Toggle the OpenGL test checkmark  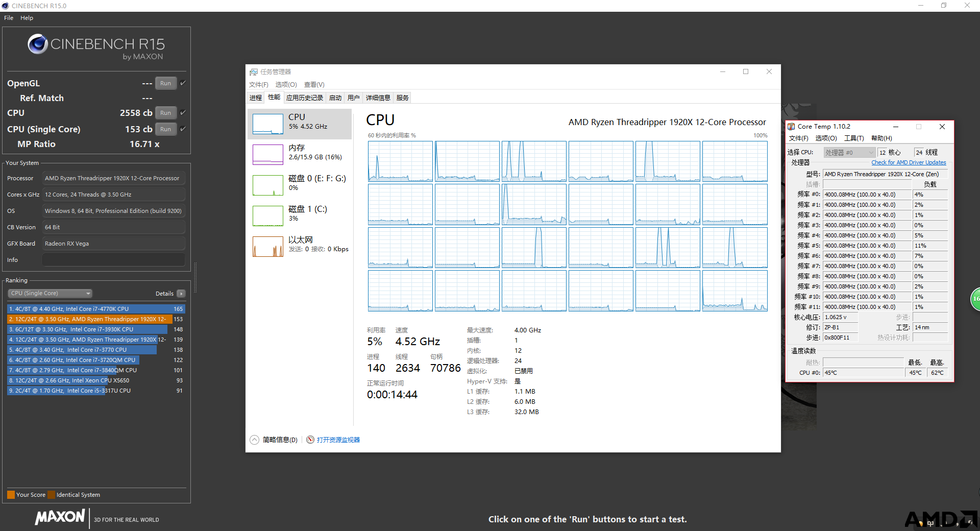coord(183,83)
